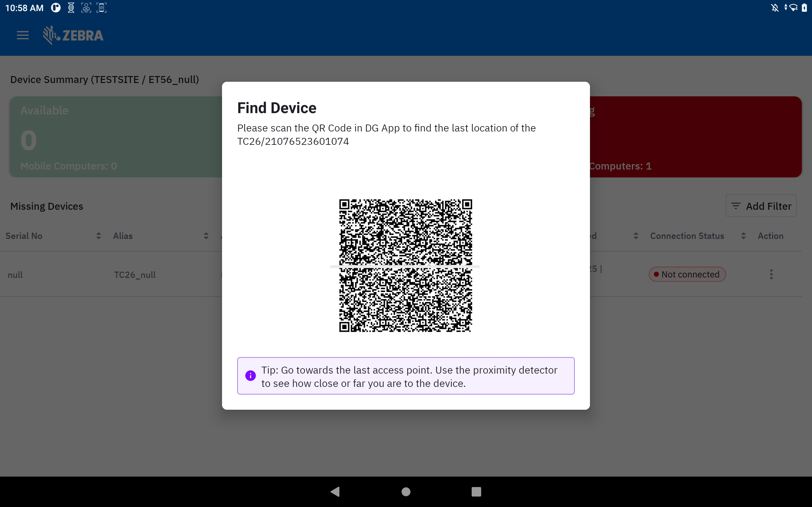Tap the muted notifications status icon
Viewport: 812px width, 507px height.
[775, 8]
